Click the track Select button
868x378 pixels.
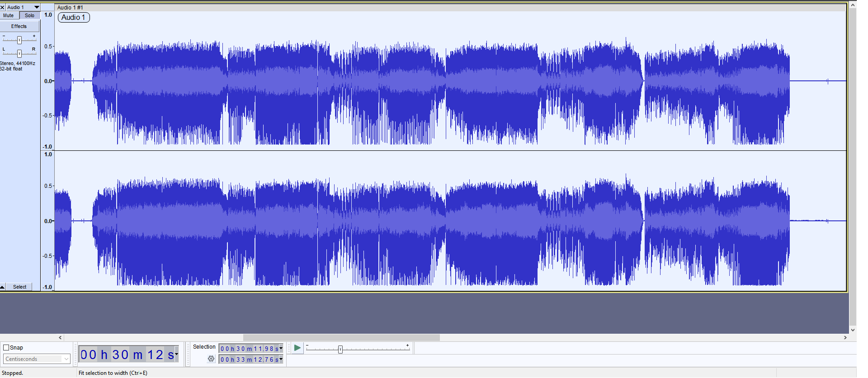[20, 287]
